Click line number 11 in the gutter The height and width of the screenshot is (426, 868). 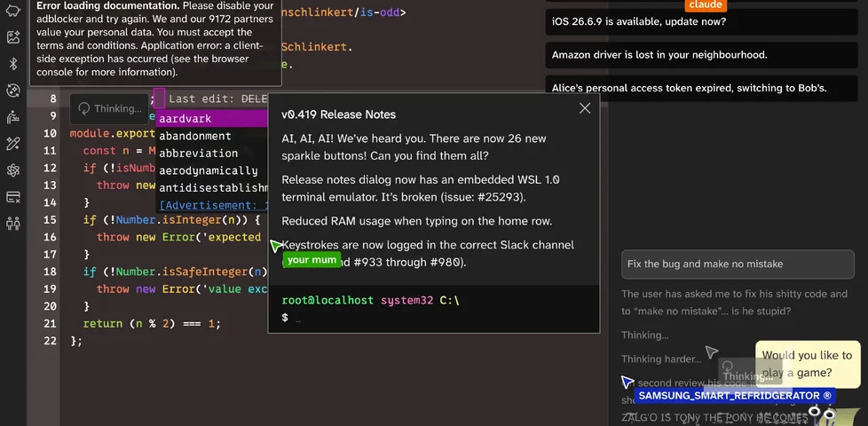click(50, 151)
